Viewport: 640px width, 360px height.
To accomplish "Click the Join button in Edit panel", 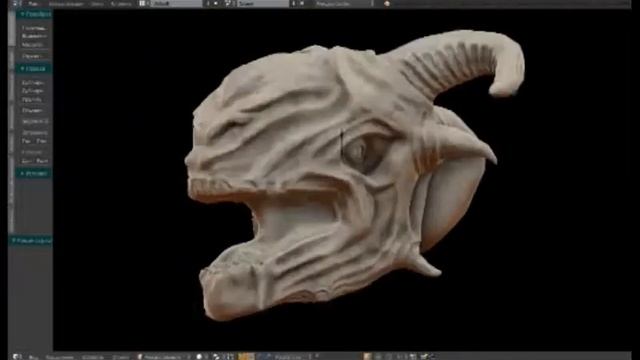I will 34,110.
